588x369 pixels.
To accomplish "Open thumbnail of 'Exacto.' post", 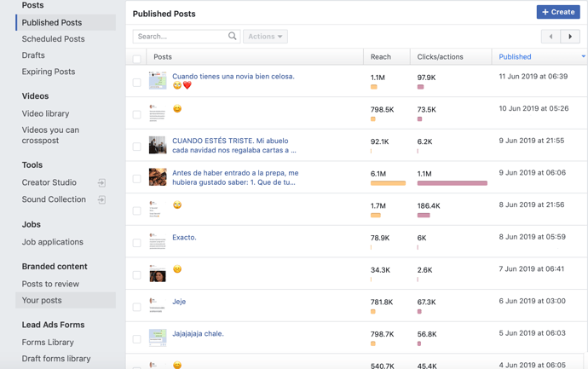I will (x=158, y=241).
